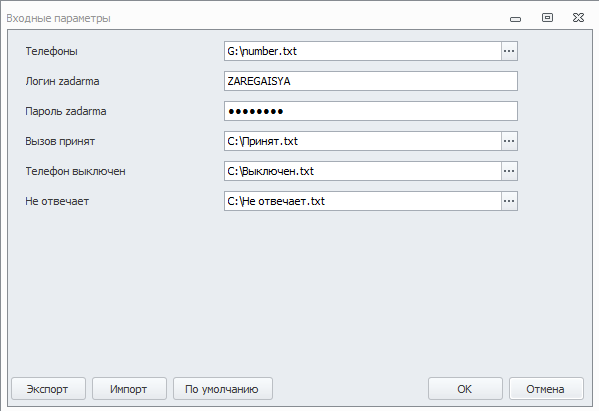Maximize the Входные параметры window
The width and height of the screenshot is (599, 411).
pos(547,18)
